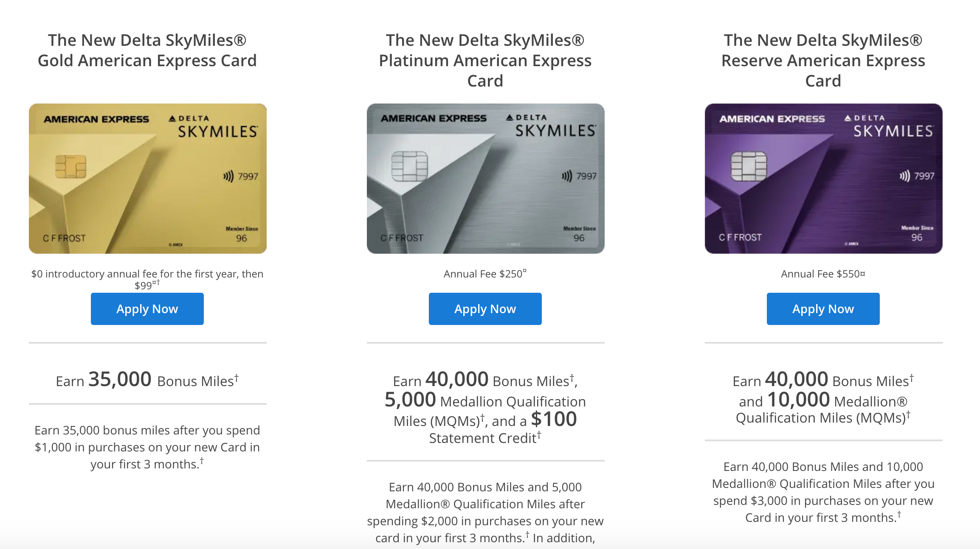Click the American Express wordmark on the Platinum card

tap(433, 118)
